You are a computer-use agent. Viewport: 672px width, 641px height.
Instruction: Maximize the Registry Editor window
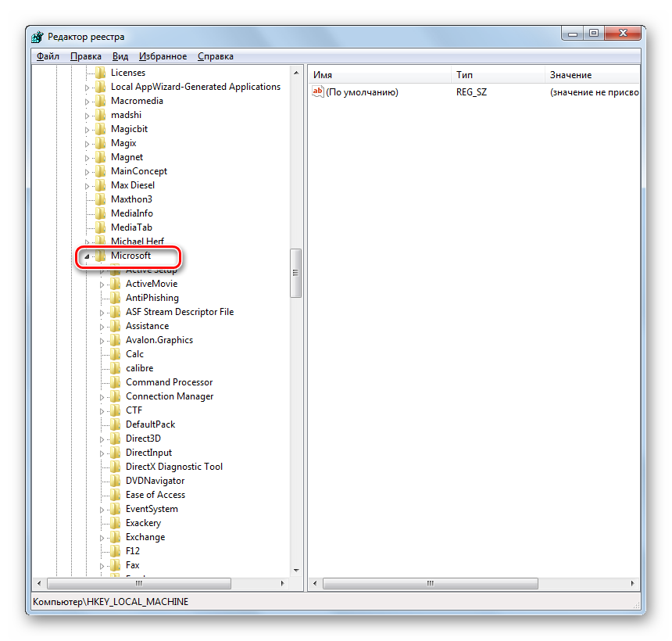[x=594, y=33]
